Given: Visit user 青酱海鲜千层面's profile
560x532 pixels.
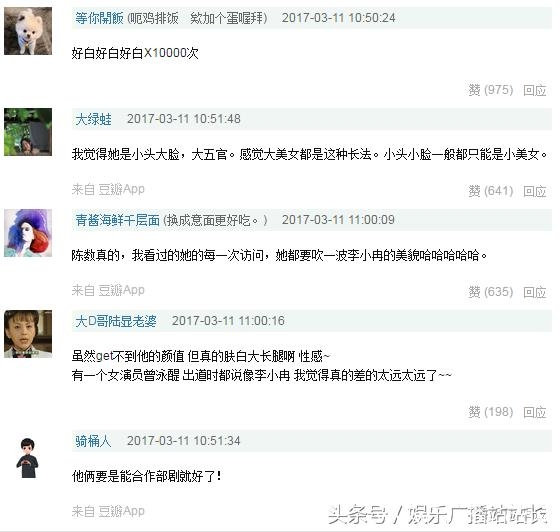Looking at the screenshot, I should (118, 220).
